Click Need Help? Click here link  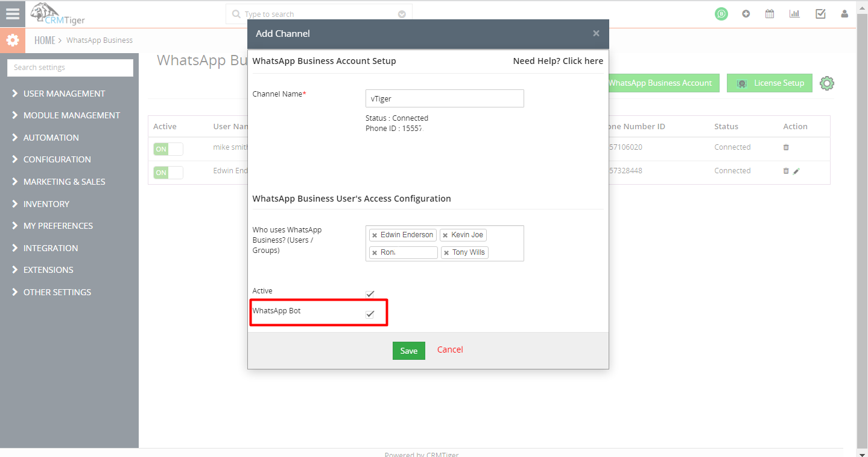pos(558,61)
